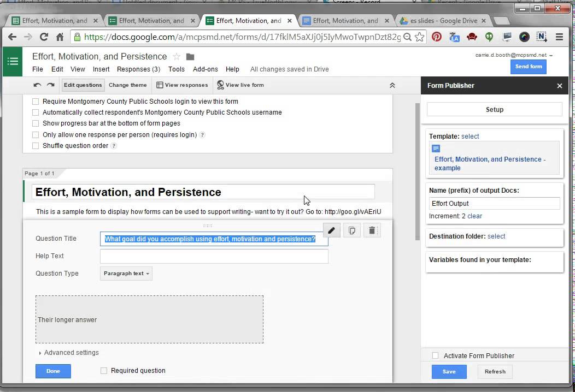
Task: Click the Template select link
Action: point(470,136)
